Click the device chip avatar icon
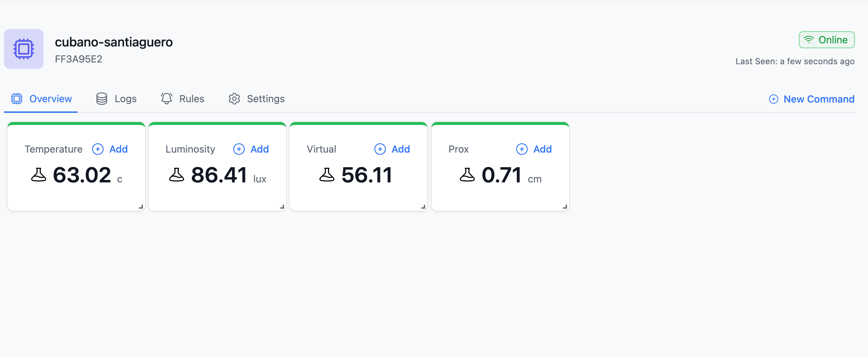 click(x=23, y=49)
